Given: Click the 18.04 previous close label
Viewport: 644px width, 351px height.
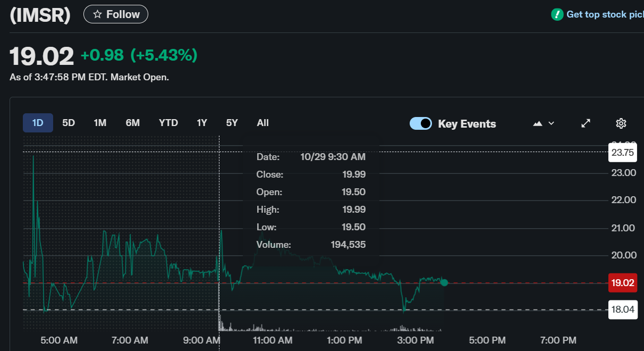Looking at the screenshot, I should pyautogui.click(x=623, y=310).
